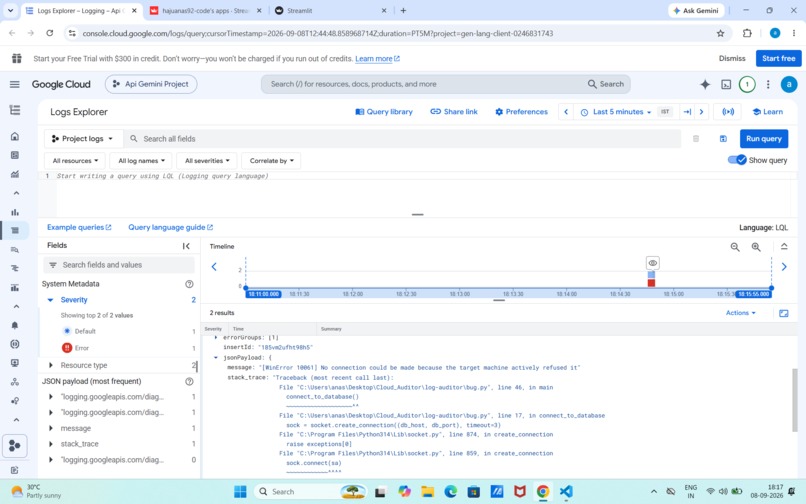Open a new browser tab
Viewport: 806px width, 504px height.
403,10
